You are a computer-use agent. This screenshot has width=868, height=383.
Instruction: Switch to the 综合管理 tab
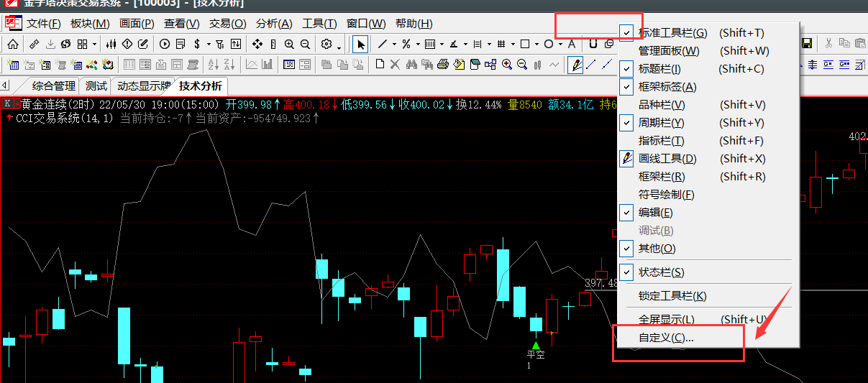(x=53, y=86)
